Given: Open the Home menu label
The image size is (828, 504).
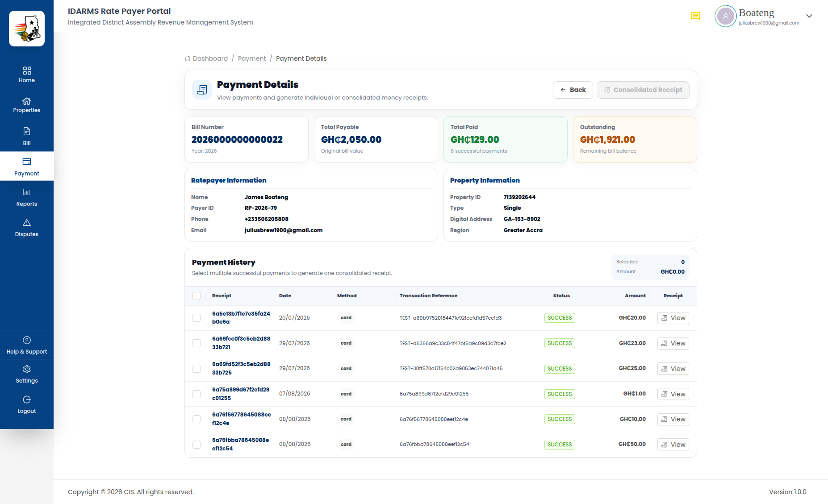Looking at the screenshot, I should pyautogui.click(x=27, y=80).
